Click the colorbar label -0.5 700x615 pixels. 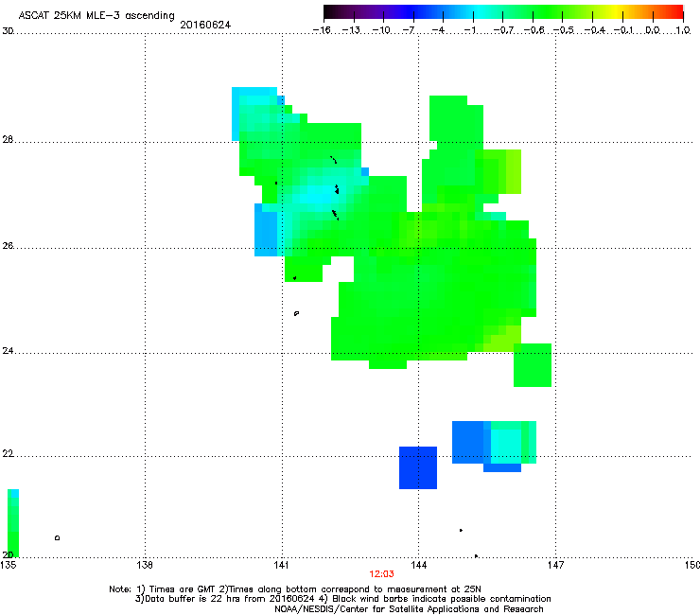pos(564,30)
